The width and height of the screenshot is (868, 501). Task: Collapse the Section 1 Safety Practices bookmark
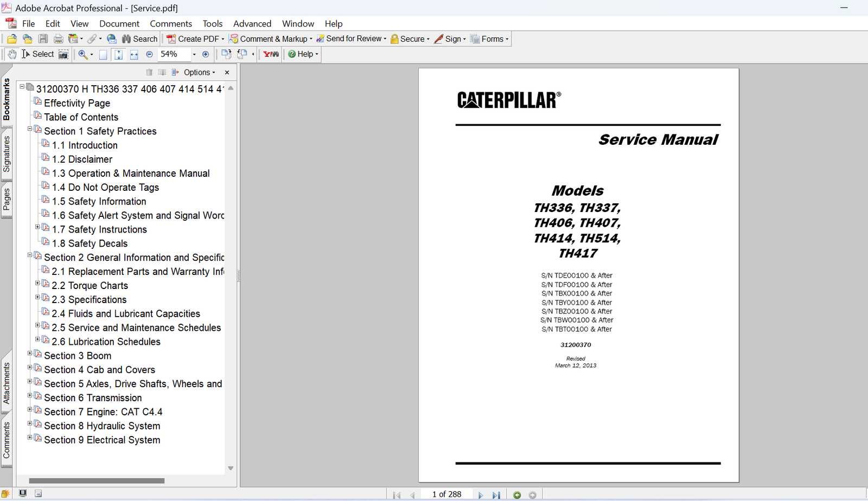[x=30, y=129]
